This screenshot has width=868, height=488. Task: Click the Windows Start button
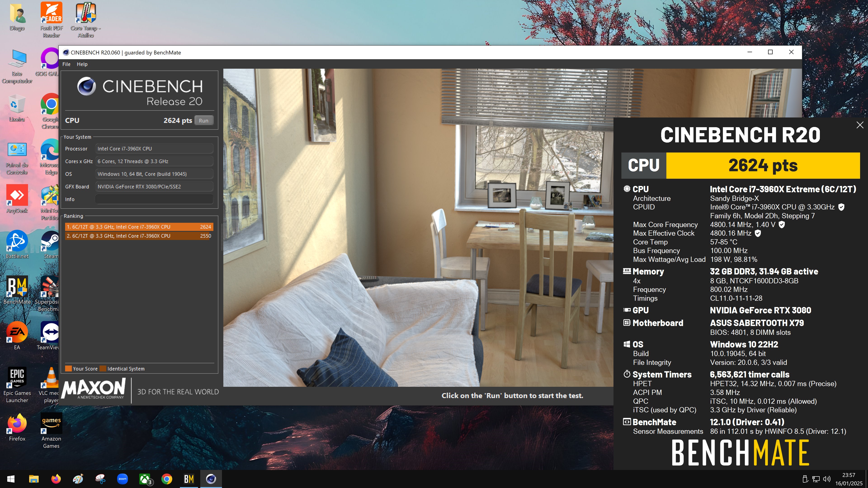point(11,479)
